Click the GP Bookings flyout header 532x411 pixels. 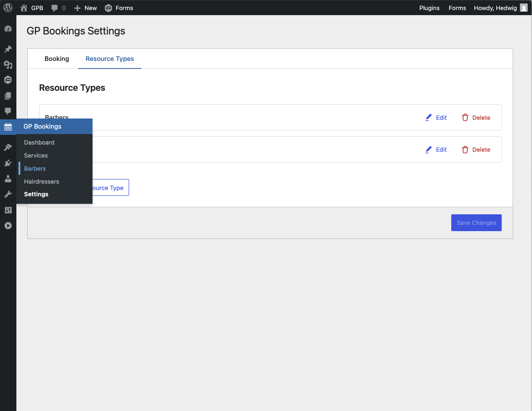(54, 126)
